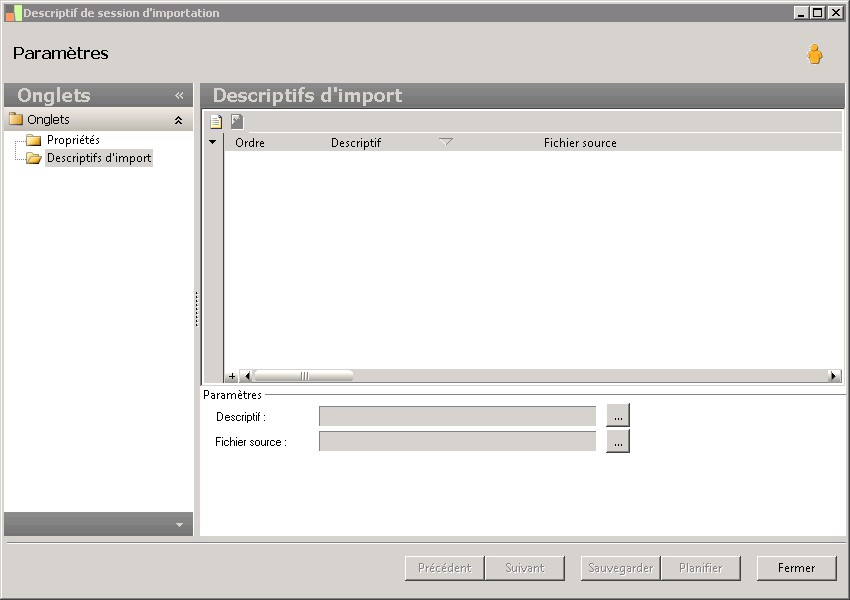850x600 pixels.
Task: Click the application icon in title bar
Action: coord(13,13)
